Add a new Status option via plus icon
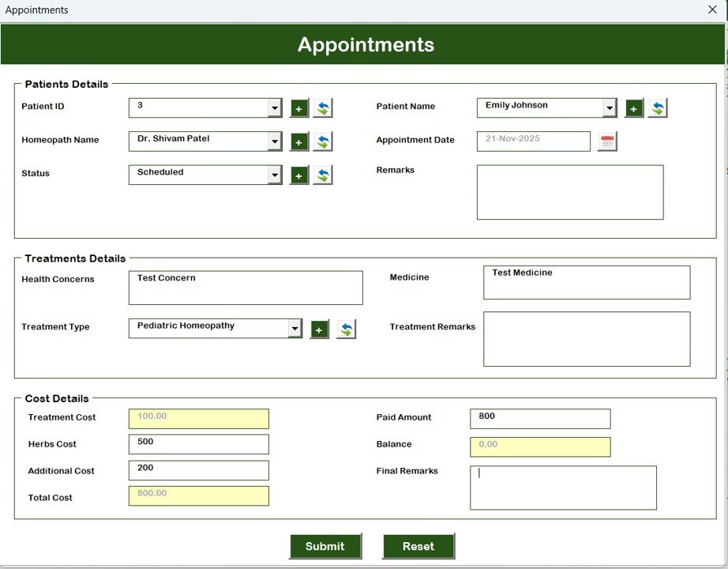Screen dimensions: 728x569 click(298, 175)
